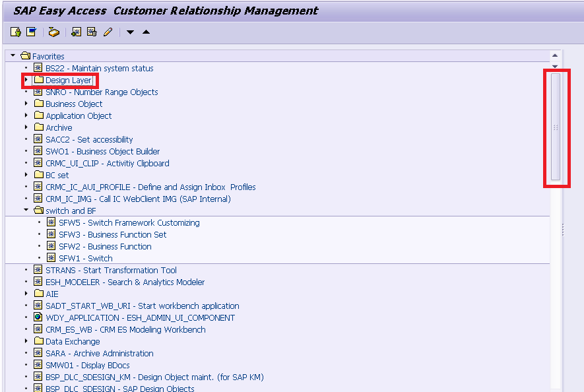This screenshot has width=584, height=392.
Task: Click the User Menu toolbar icon
Action: click(x=16, y=32)
